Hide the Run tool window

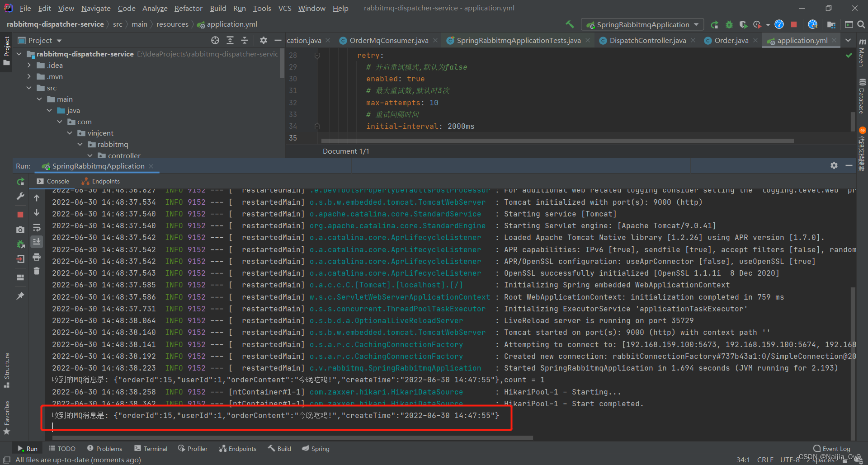tap(849, 166)
